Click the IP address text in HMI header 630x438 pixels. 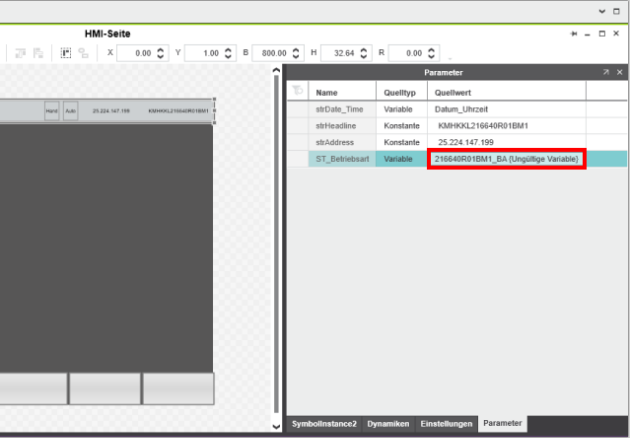tap(111, 111)
